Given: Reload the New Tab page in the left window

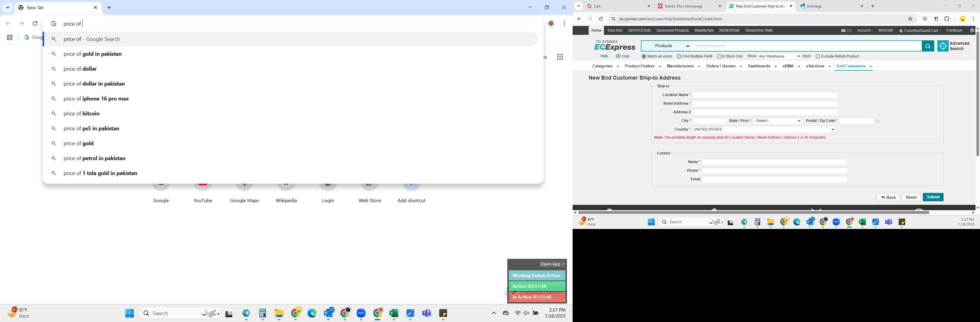Looking at the screenshot, I should click(x=35, y=24).
